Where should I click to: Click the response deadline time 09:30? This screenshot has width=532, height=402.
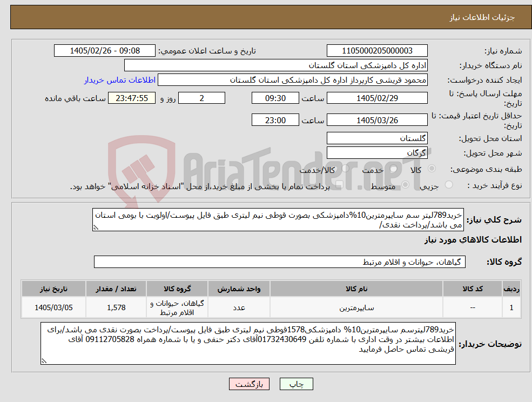coord(275,98)
